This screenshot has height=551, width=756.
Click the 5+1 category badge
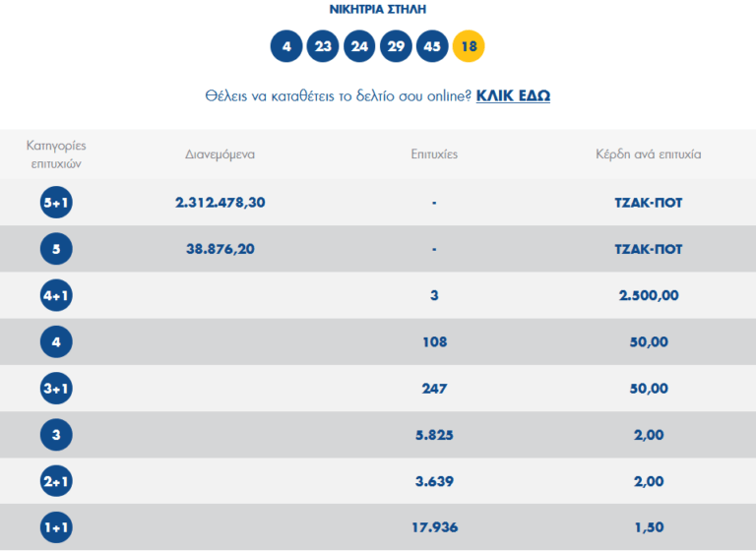(56, 203)
